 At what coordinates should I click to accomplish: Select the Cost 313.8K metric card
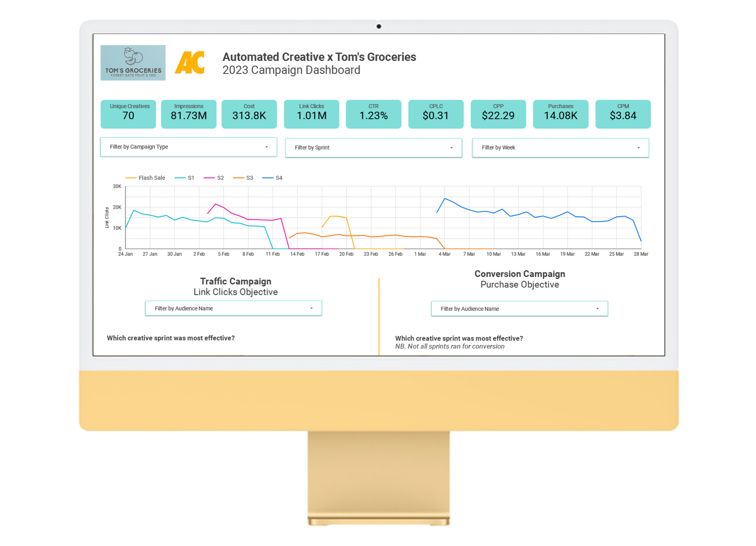249,114
